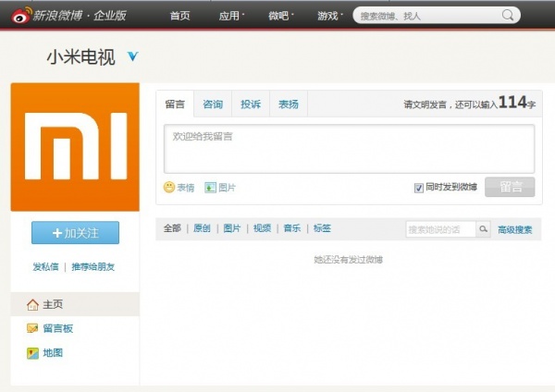Viewport: 555px width, 392px height.
Task: Switch to the 投诉 tab
Action: [251, 104]
